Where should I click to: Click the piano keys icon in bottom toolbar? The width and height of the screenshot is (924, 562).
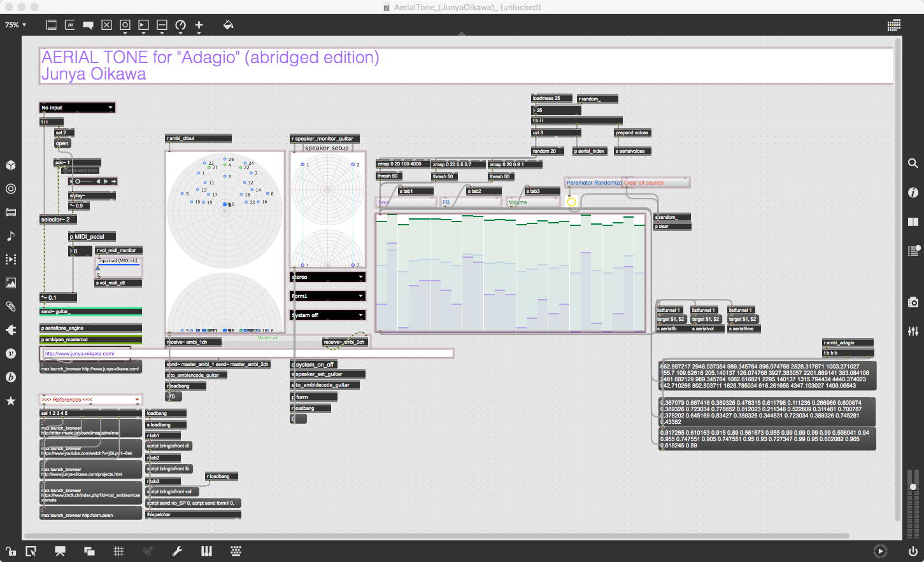pos(206,551)
